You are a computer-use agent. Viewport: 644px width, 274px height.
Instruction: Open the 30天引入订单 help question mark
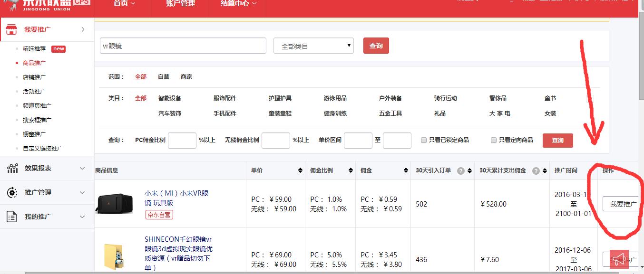point(460,170)
